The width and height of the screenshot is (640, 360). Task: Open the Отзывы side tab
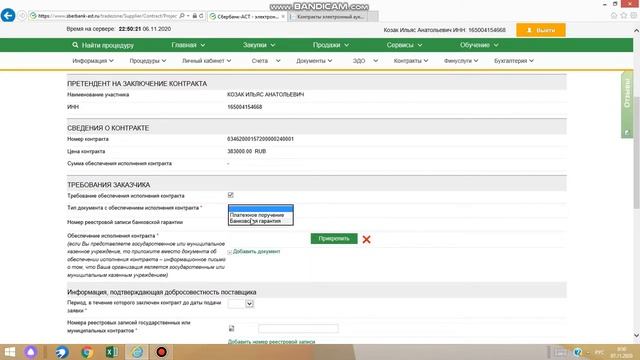coord(627,105)
